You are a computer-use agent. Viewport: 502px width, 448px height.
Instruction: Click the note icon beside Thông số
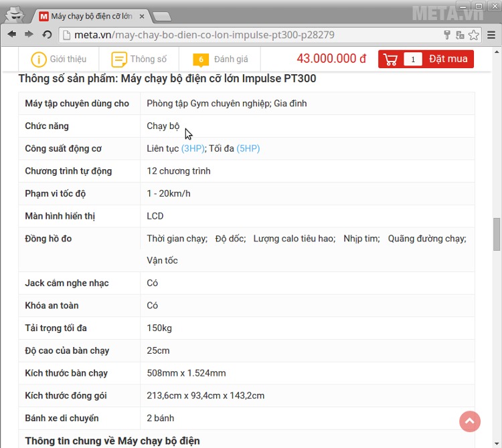pos(118,60)
